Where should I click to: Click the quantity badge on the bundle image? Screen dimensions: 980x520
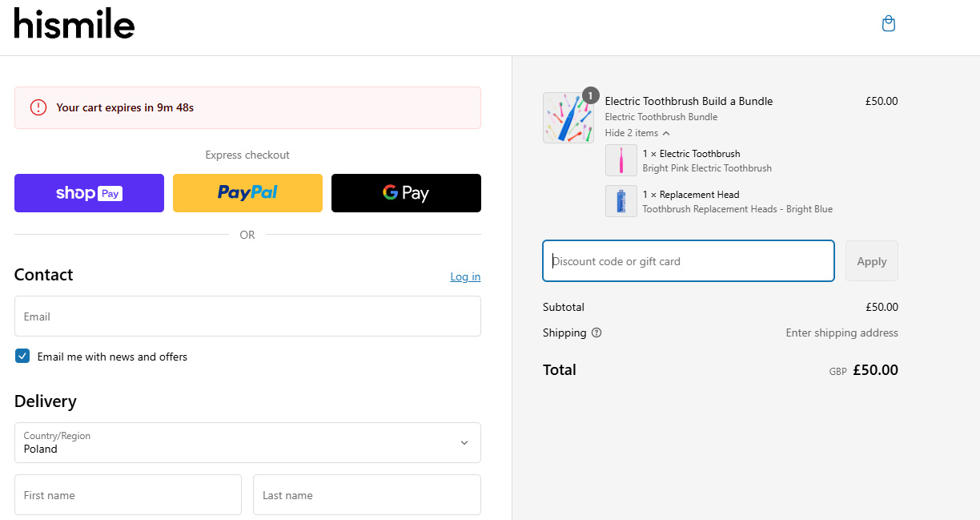click(590, 95)
